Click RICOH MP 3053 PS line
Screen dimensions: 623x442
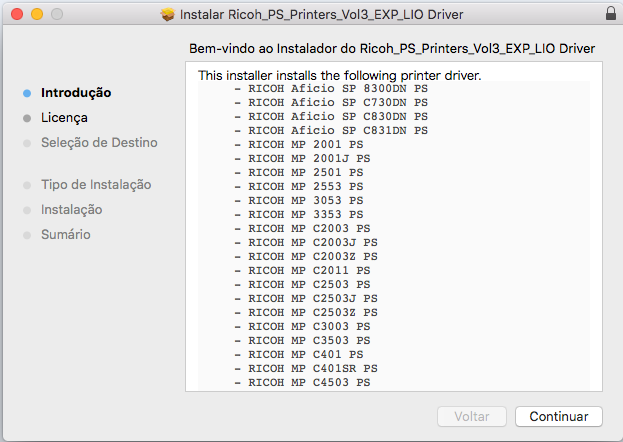[x=299, y=200]
